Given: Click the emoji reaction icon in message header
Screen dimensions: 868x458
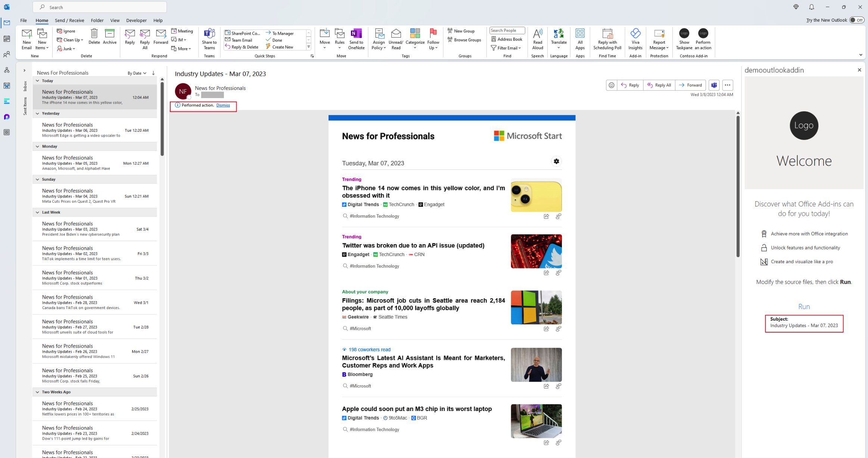Looking at the screenshot, I should [611, 85].
